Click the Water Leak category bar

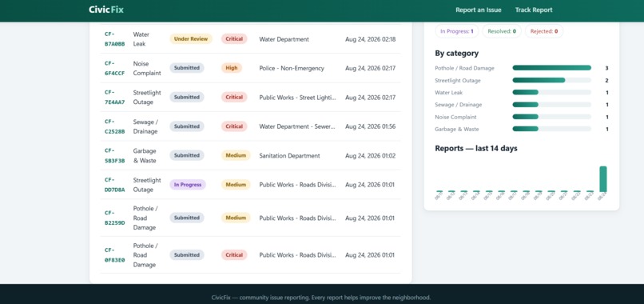552,93
